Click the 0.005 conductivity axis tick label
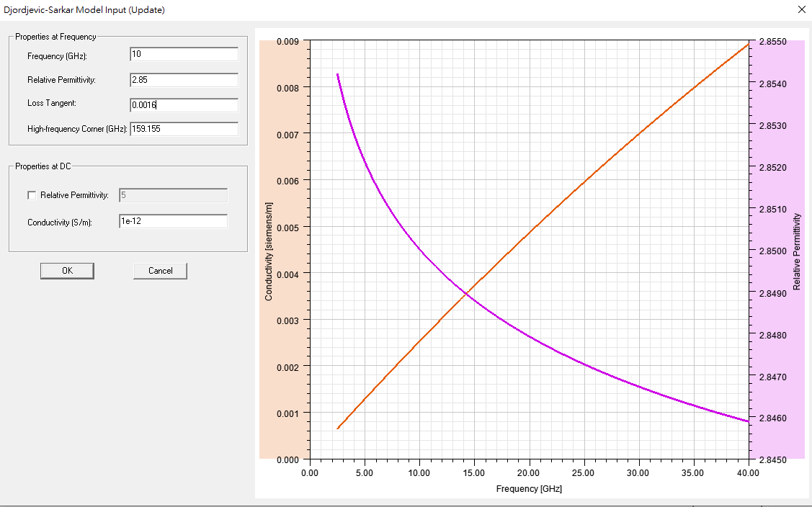 (x=287, y=228)
